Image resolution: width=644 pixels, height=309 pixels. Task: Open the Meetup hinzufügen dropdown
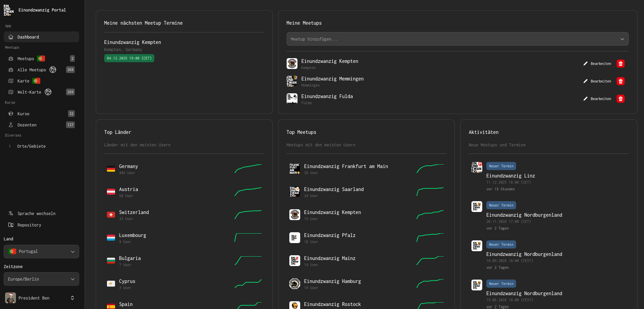point(457,39)
